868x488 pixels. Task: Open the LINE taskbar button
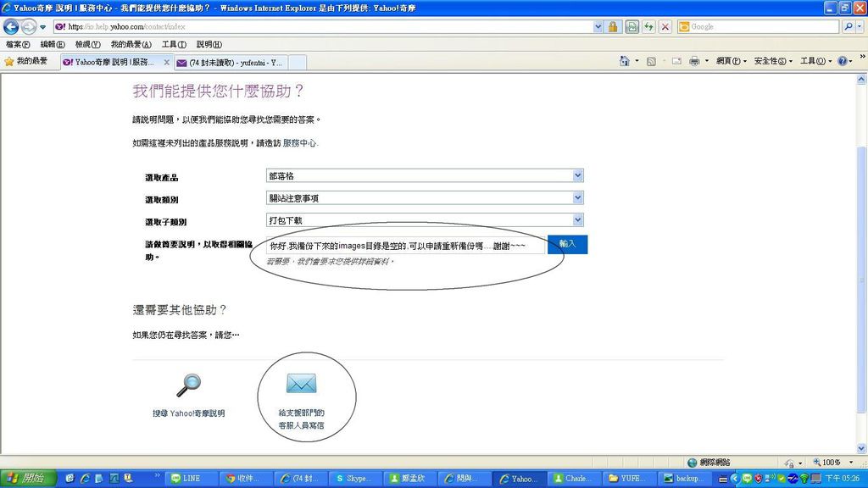click(191, 479)
